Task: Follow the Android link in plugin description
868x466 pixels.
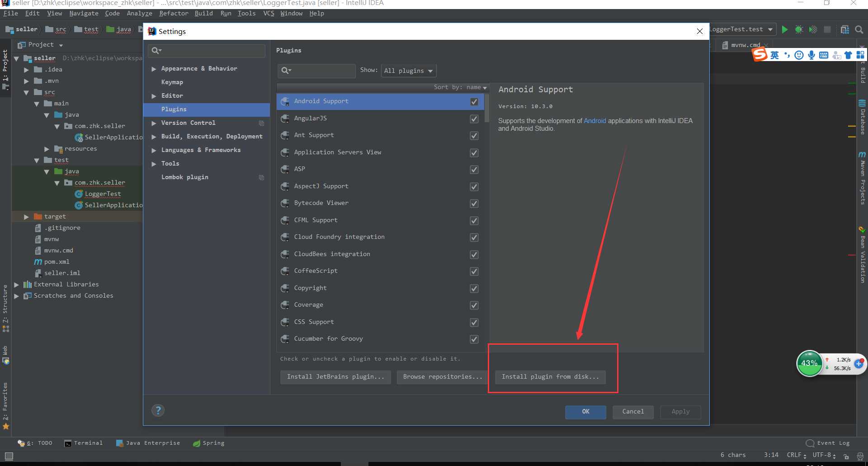Action: pos(594,121)
